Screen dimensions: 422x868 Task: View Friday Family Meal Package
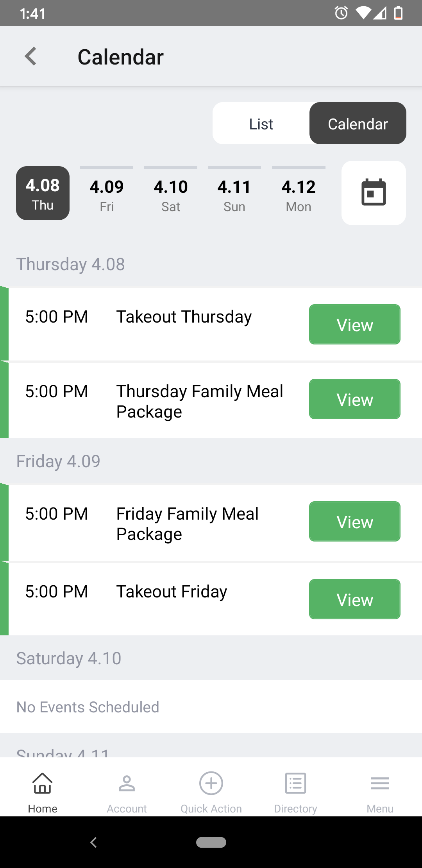[355, 522]
